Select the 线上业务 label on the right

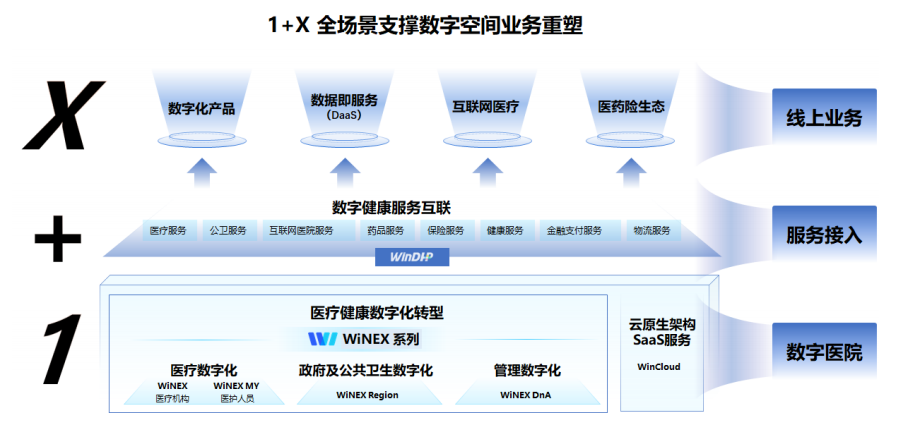click(823, 119)
